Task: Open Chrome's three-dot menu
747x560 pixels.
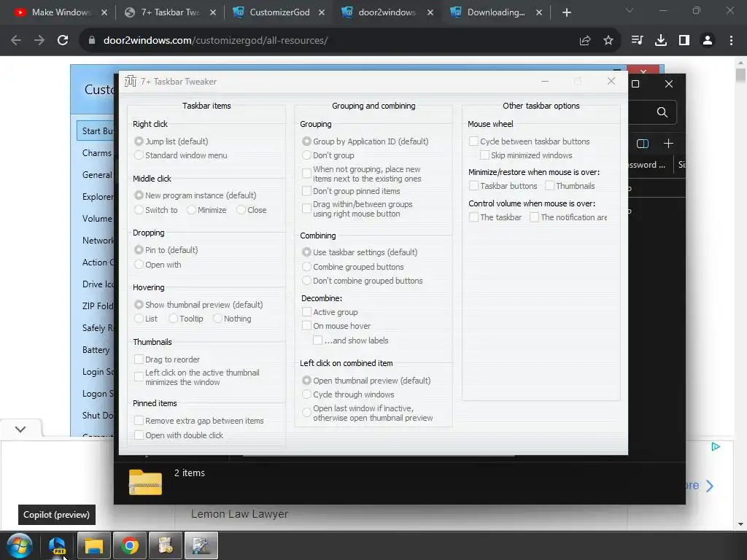Action: point(731,41)
